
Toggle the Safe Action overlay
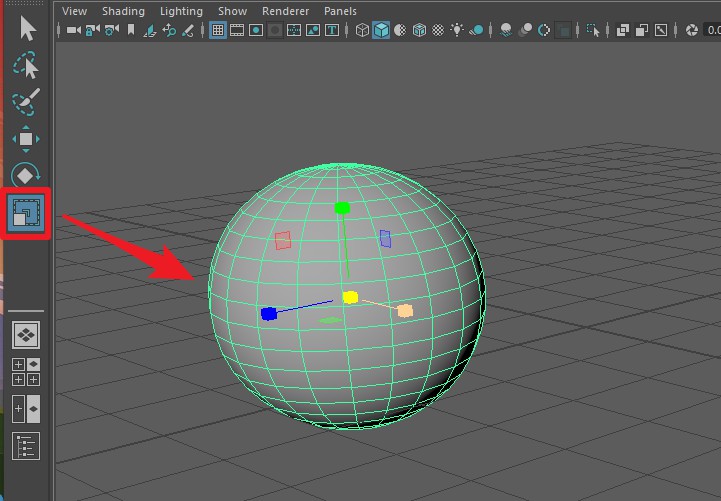click(x=313, y=30)
